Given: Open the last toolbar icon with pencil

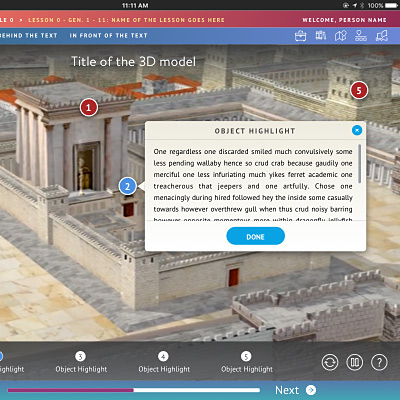Looking at the screenshot, I should (382, 36).
